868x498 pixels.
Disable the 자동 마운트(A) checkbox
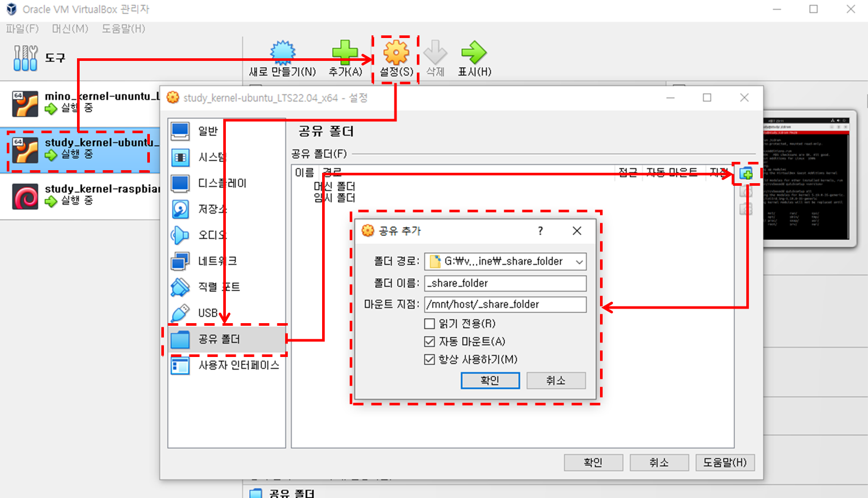429,341
